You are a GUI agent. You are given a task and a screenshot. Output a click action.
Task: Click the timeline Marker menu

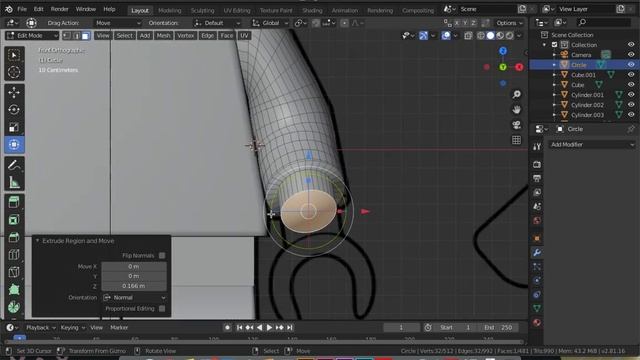click(119, 327)
